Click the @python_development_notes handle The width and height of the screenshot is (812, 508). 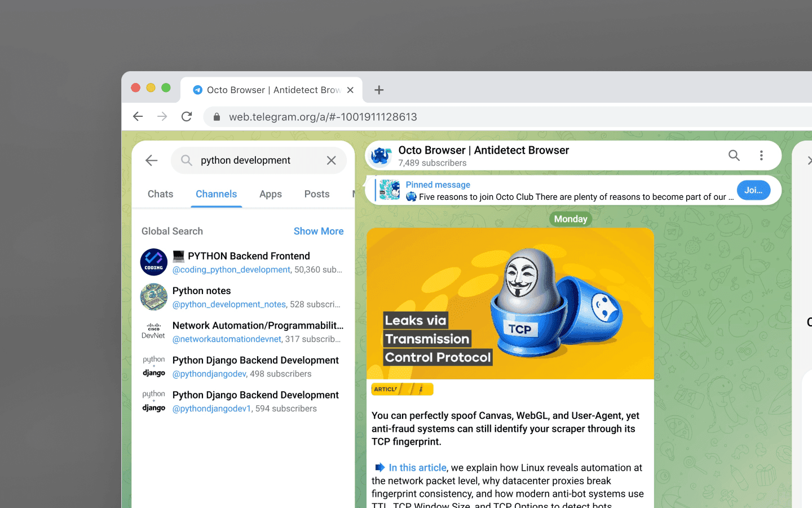229,304
